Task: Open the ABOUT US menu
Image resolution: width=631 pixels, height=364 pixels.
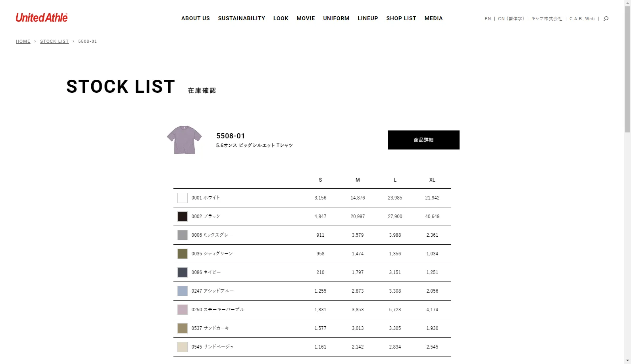Action: pos(196,18)
